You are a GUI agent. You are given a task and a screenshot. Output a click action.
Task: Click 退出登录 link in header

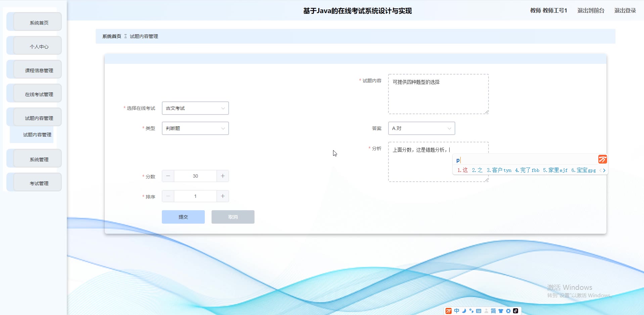pyautogui.click(x=625, y=10)
